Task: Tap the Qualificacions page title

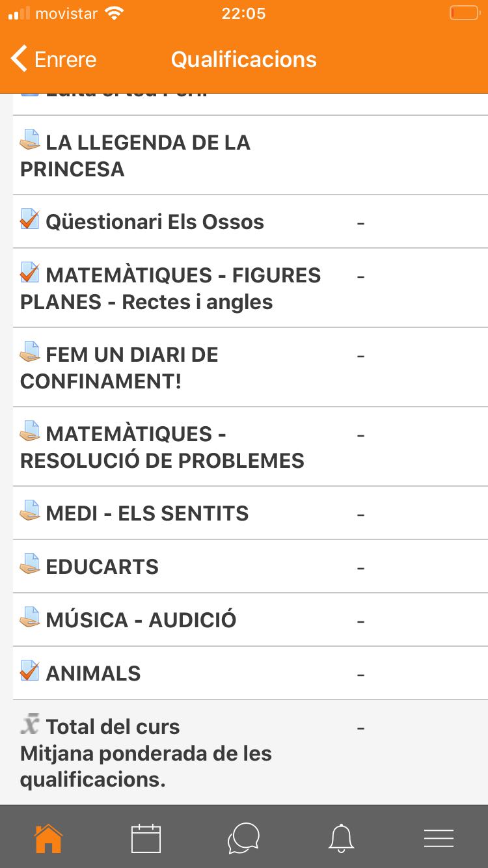Action: 243,60
